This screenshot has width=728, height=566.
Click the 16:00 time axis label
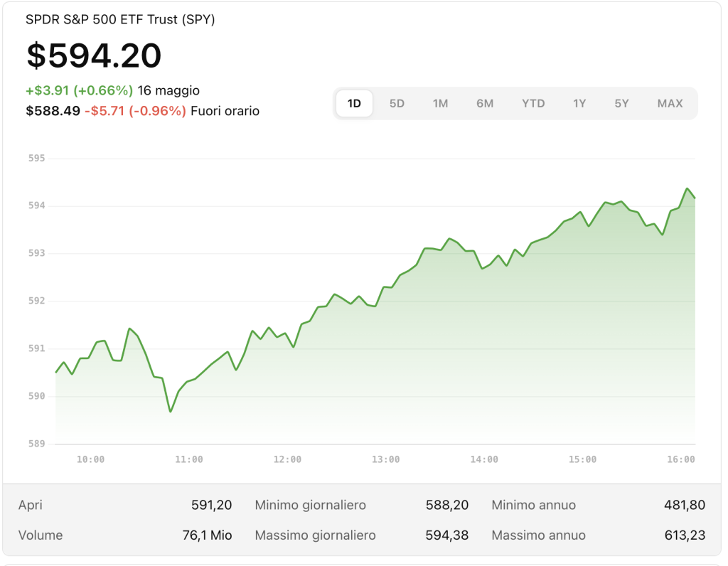tap(681, 459)
